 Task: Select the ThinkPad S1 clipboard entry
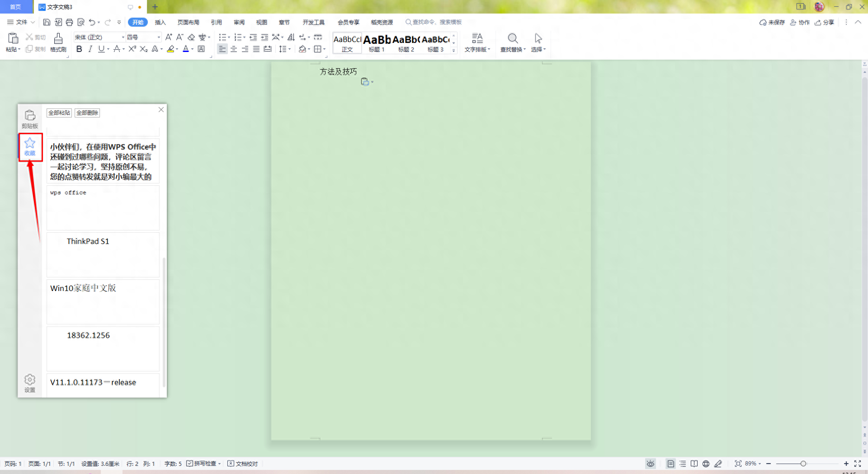point(103,254)
